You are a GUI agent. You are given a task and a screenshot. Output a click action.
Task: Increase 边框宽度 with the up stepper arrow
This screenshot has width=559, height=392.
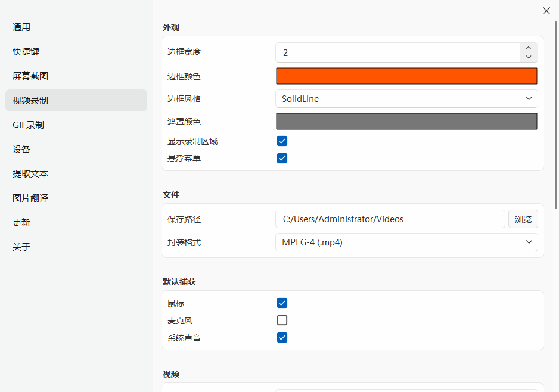point(528,48)
